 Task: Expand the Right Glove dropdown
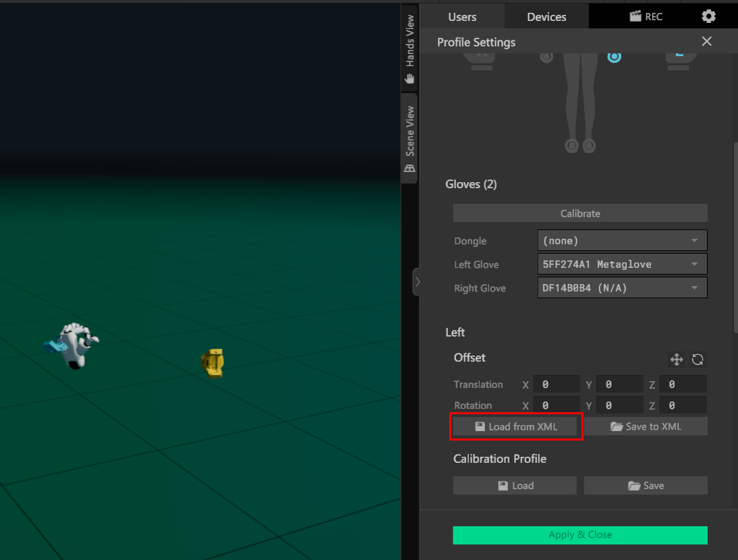point(621,288)
